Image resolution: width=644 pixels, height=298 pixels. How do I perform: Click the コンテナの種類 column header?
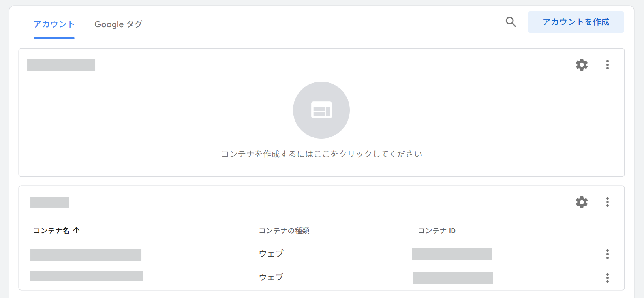coord(284,231)
